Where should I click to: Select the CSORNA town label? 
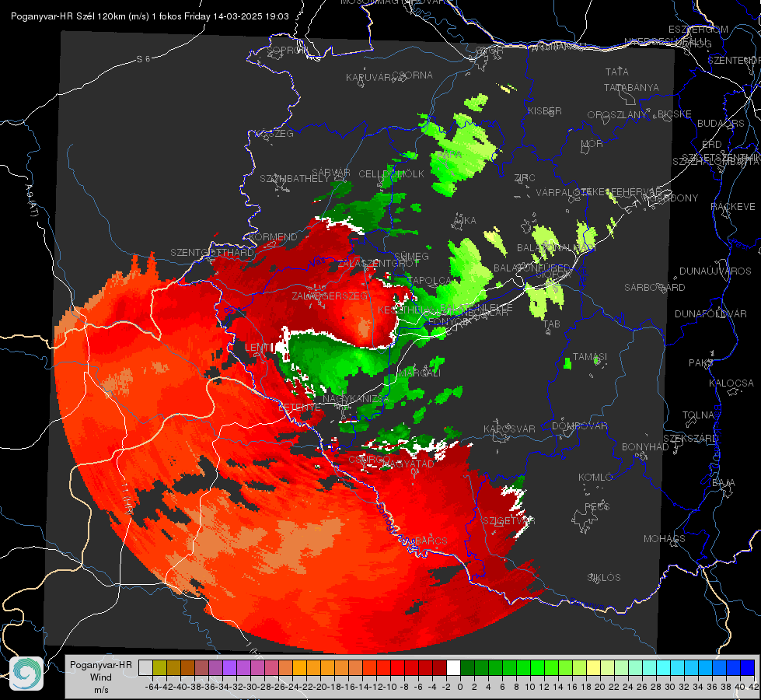(x=413, y=75)
